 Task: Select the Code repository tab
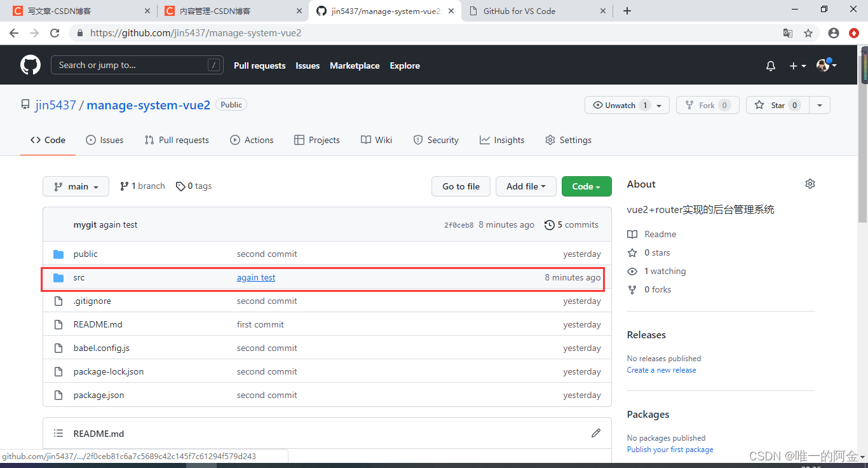pos(48,140)
